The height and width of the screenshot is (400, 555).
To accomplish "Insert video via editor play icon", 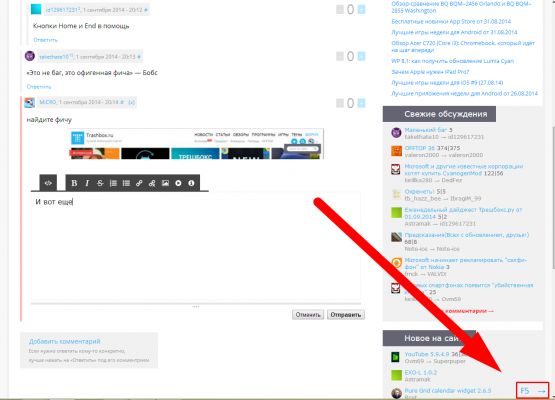I will tap(178, 183).
